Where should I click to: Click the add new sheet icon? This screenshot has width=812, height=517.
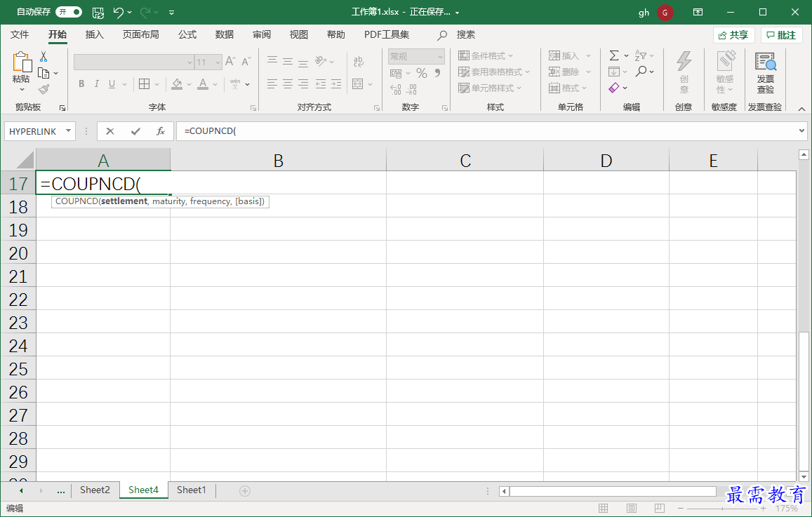pos(245,490)
